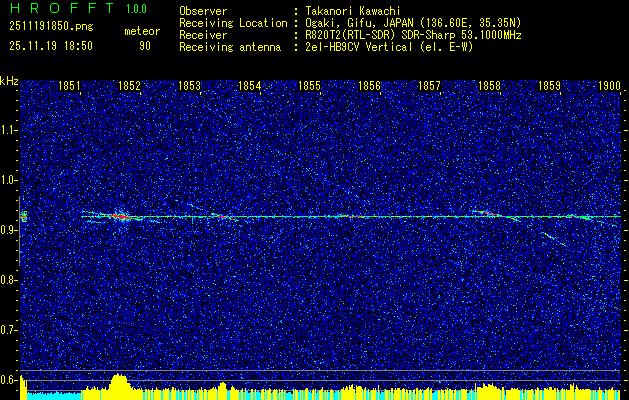Click the 1856 time marker
This screenshot has height=400, width=629.
tap(369, 86)
